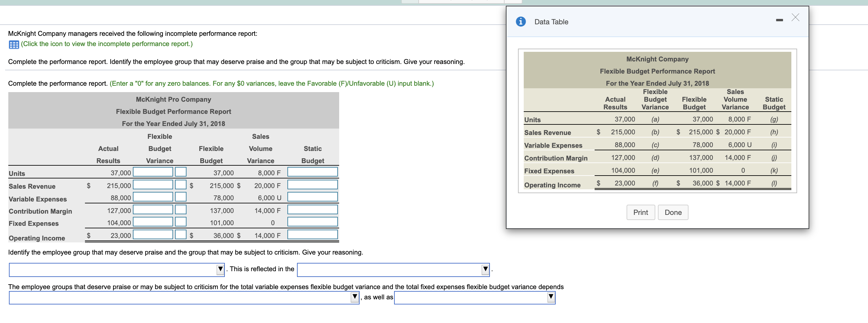Screen dimensions: 868x323
Task: Click Operating Income flexible budget variance input
Action: [x=153, y=234]
